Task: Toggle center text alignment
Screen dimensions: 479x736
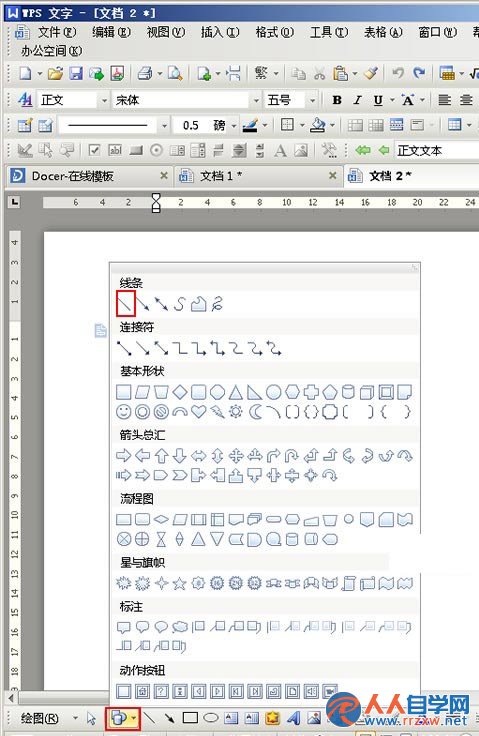Action: click(x=466, y=100)
